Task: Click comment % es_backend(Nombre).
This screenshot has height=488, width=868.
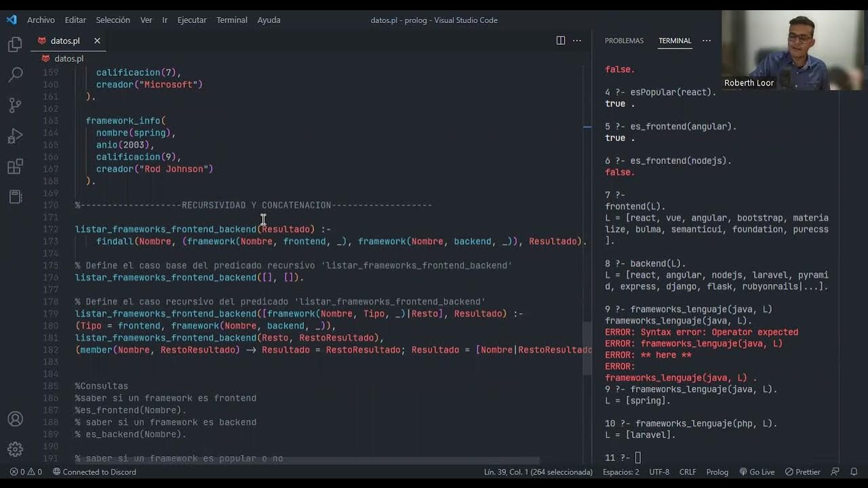Action: click(130, 434)
